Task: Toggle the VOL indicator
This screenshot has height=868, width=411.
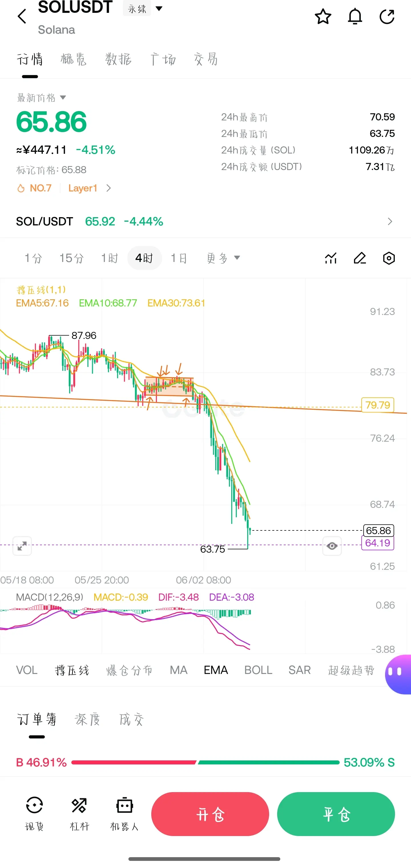Action: click(x=27, y=670)
